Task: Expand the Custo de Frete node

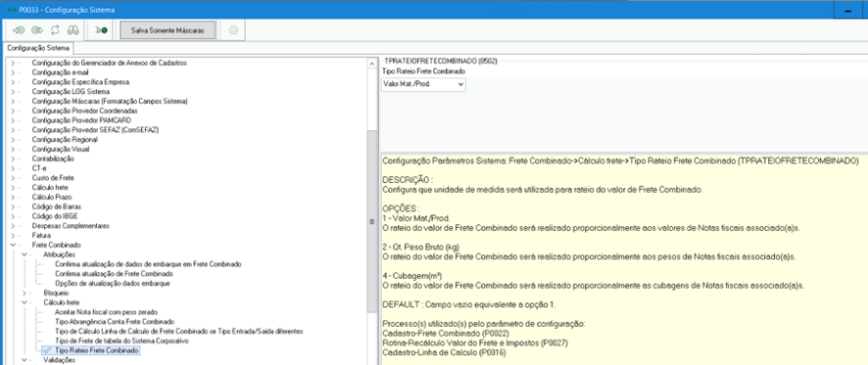Action: [x=13, y=177]
